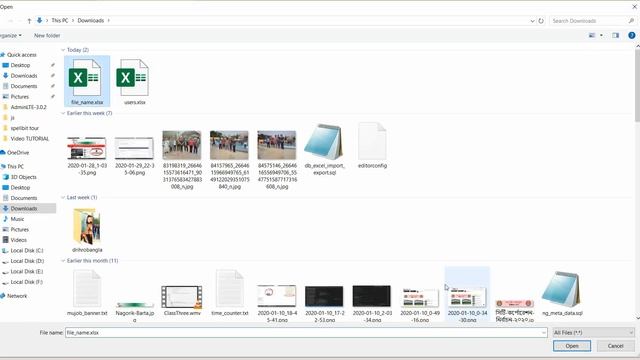Image resolution: width=640 pixels, height=360 pixels.
Task: Open the Organize menu
Action: click(x=11, y=36)
